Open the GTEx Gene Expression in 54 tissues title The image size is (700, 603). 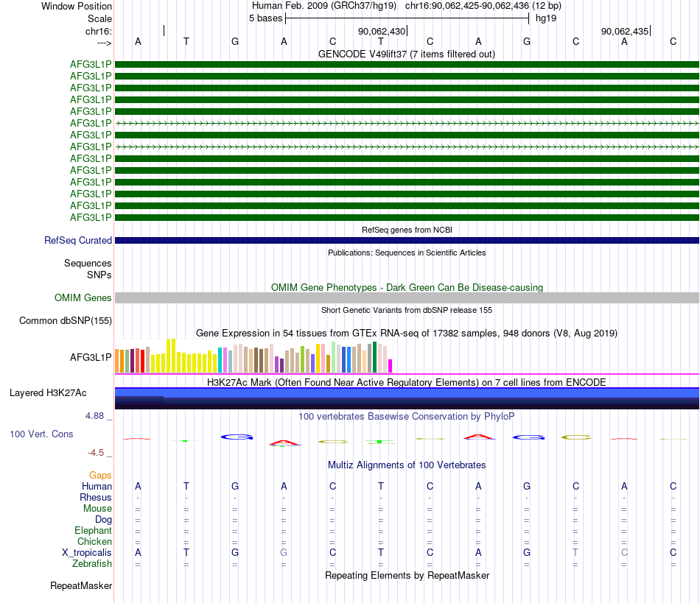point(407,334)
